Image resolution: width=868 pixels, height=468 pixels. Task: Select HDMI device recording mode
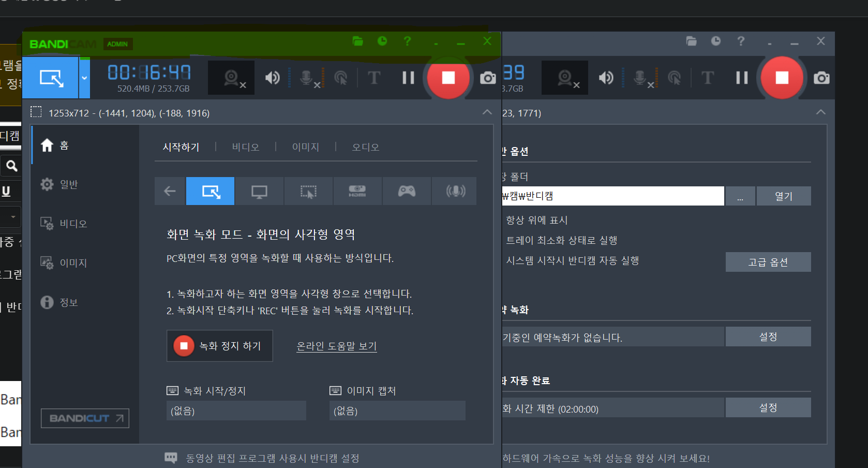point(357,191)
